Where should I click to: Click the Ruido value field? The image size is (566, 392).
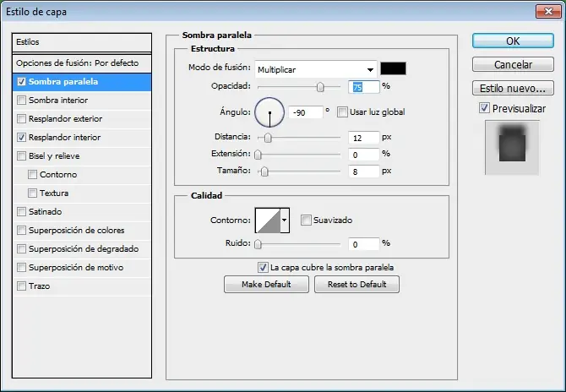364,244
